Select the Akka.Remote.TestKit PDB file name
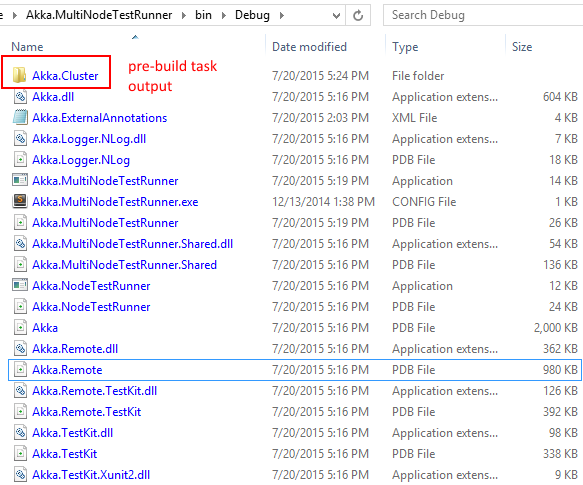Image resolution: width=583 pixels, height=485 pixels. tap(87, 412)
